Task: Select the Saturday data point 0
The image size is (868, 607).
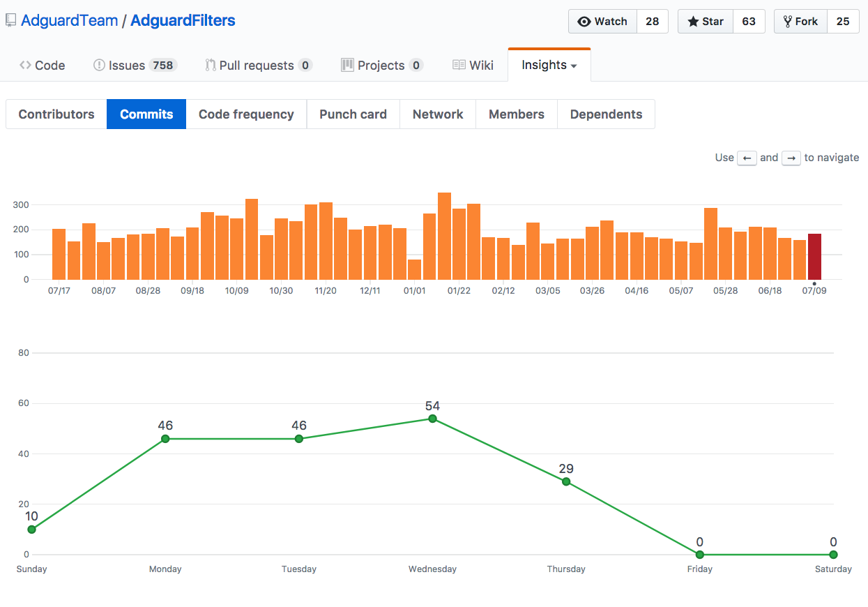Action: point(833,555)
